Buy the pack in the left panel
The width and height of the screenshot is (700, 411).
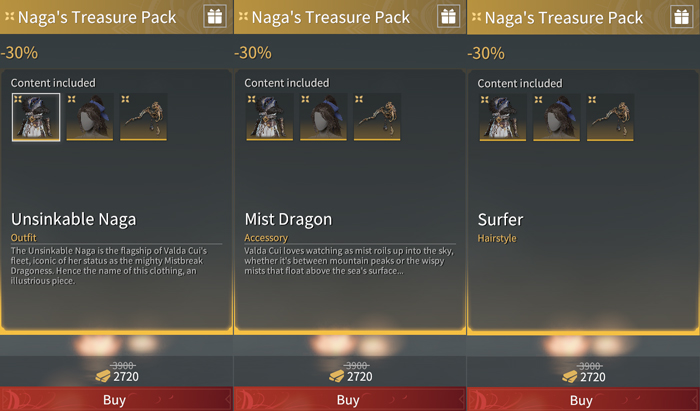click(x=116, y=399)
